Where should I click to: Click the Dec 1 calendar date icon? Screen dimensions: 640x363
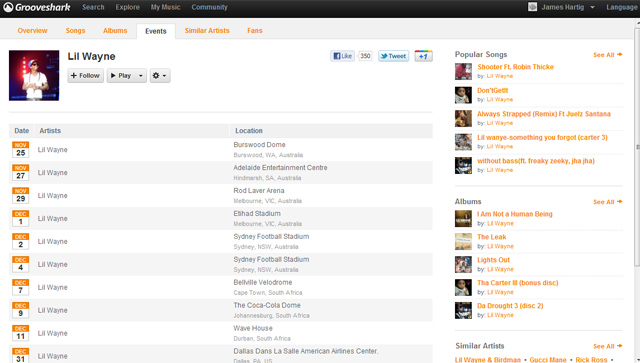click(x=20, y=218)
